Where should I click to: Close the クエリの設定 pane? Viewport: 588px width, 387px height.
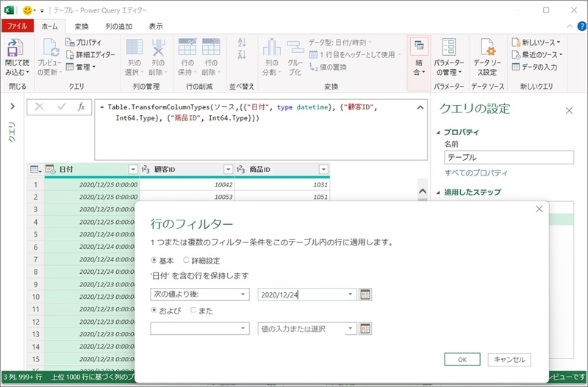(x=569, y=110)
